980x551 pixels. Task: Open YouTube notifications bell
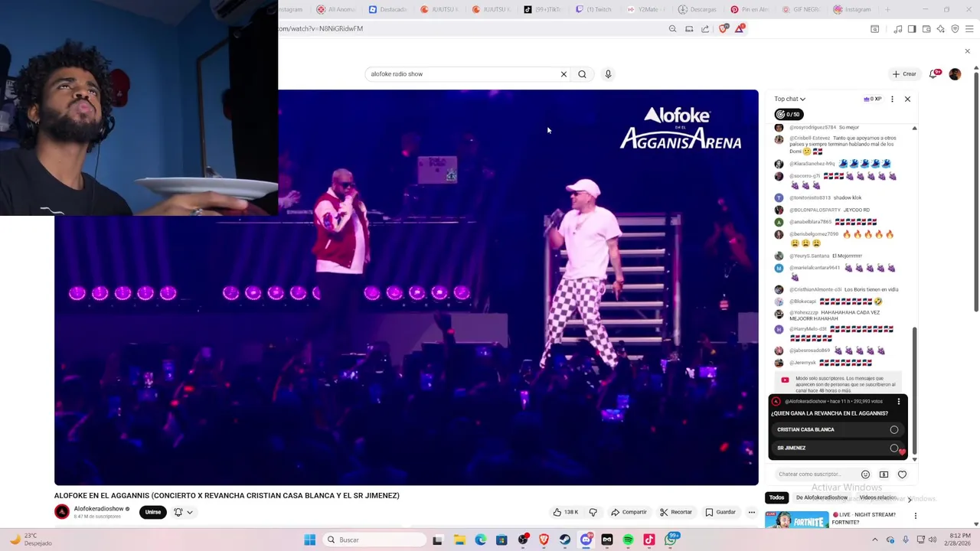click(933, 74)
